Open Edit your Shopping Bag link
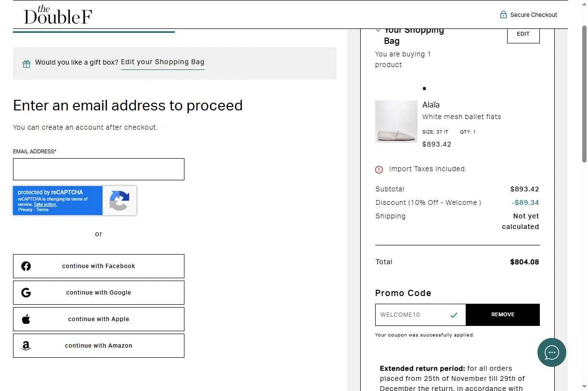This screenshot has width=588, height=391. point(162,62)
